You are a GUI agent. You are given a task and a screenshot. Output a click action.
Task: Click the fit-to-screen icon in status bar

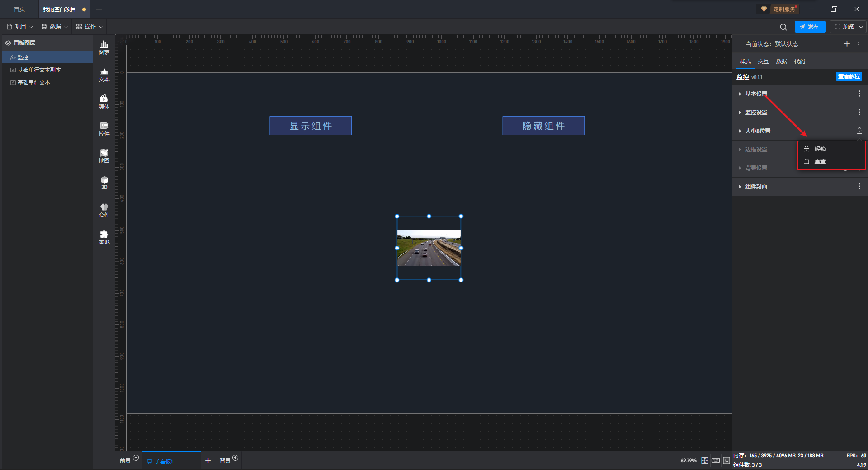tap(705, 461)
